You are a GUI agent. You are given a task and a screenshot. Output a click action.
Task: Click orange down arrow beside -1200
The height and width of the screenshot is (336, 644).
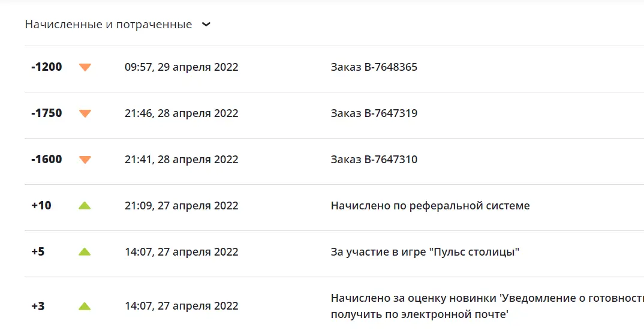pyautogui.click(x=85, y=67)
